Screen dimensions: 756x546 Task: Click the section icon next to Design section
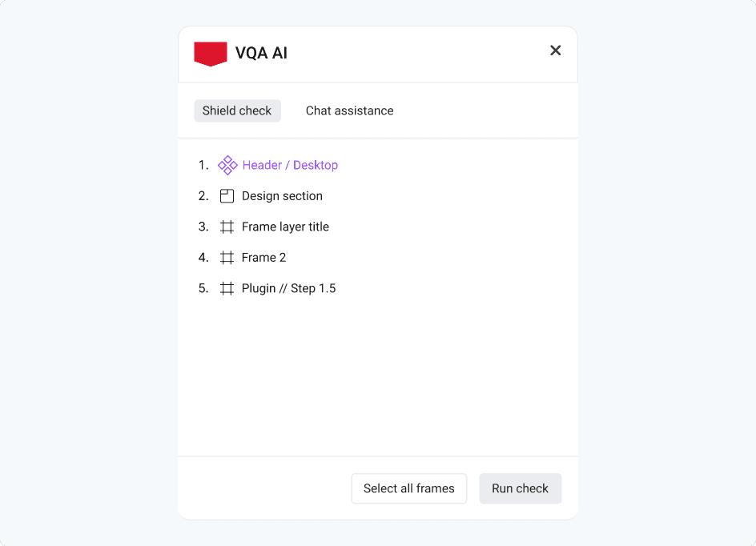coord(227,196)
